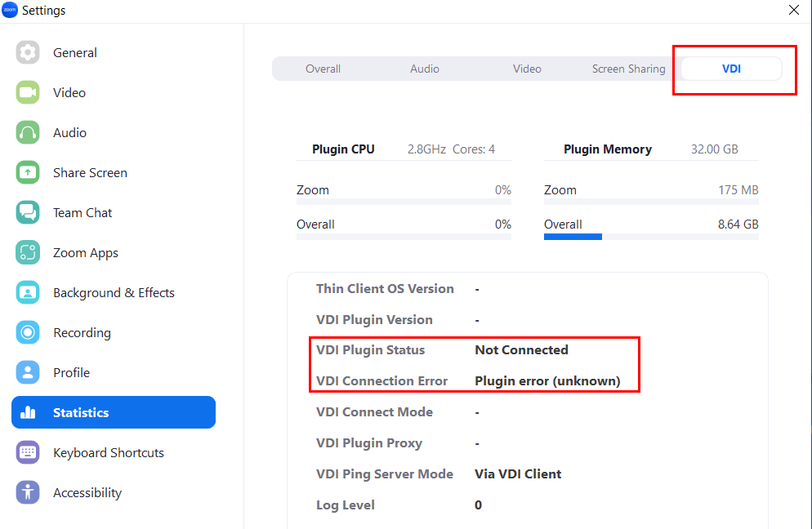This screenshot has height=529, width=812.
Task: Open Video settings via the camera icon
Action: click(x=28, y=93)
